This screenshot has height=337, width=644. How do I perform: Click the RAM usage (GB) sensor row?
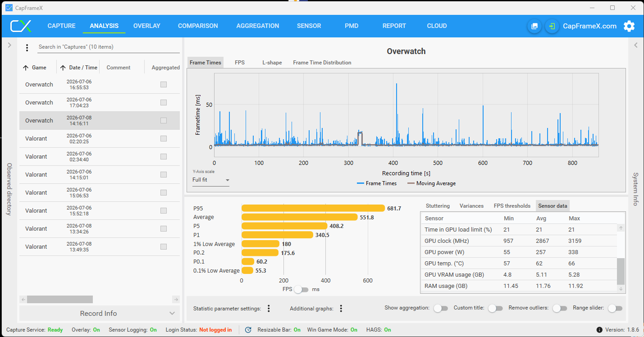[519, 286]
